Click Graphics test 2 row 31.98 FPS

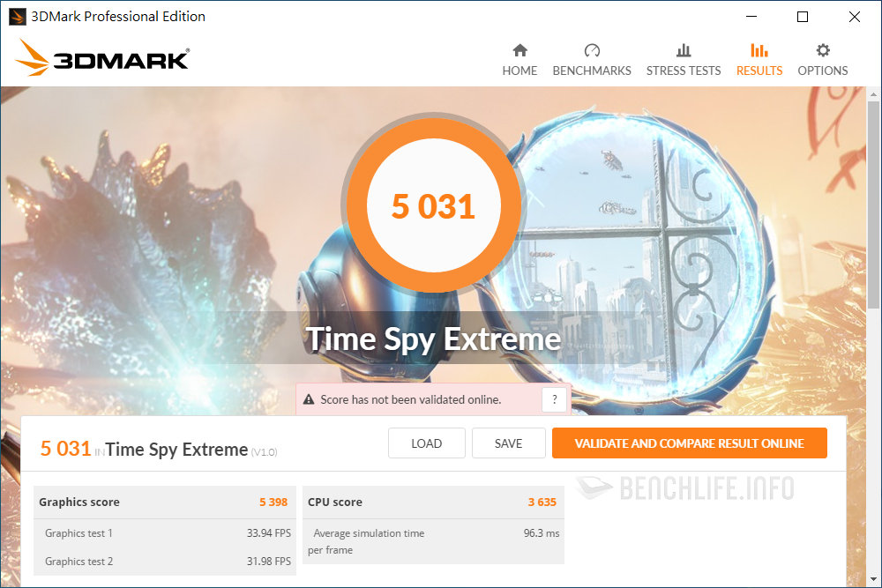(x=165, y=561)
